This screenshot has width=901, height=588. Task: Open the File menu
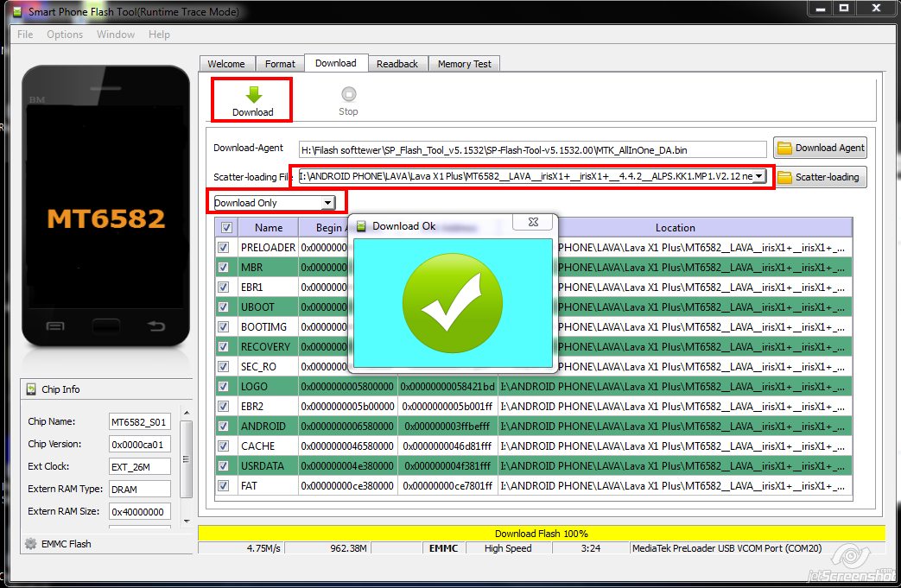25,35
